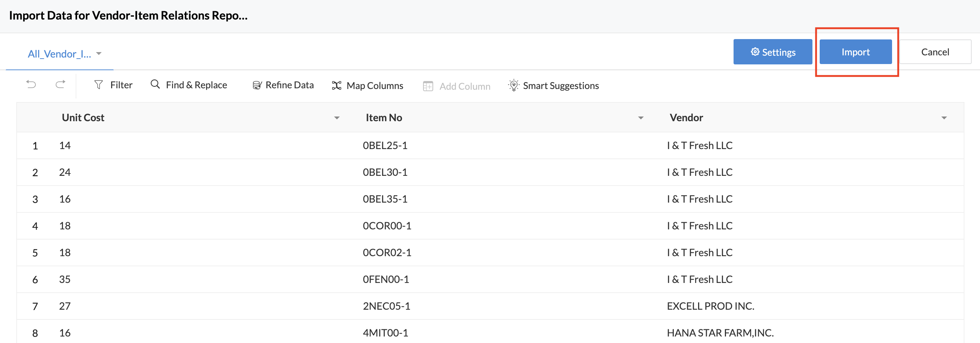Image resolution: width=980 pixels, height=343 pixels.
Task: Click the Vendor column header
Action: [686, 118]
